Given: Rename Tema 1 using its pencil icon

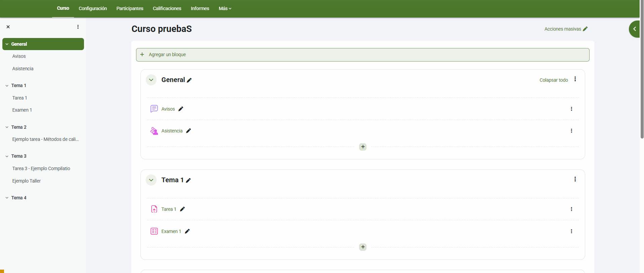Looking at the screenshot, I should (188, 181).
